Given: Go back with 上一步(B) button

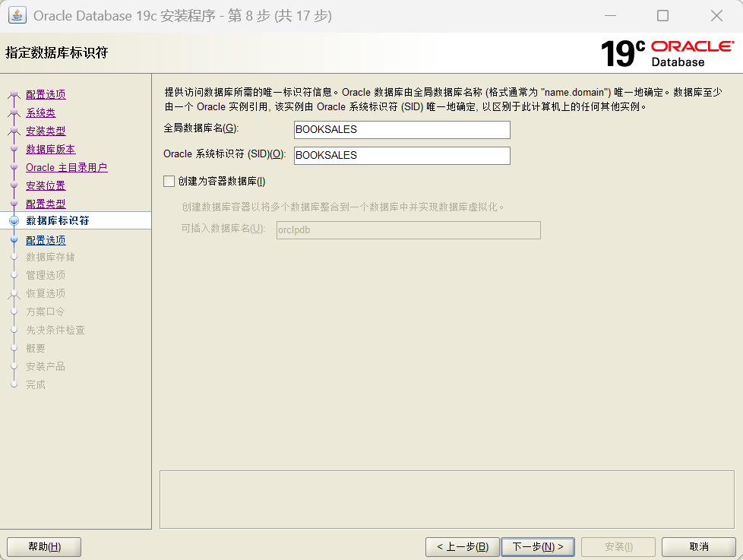Looking at the screenshot, I should coord(463,547).
